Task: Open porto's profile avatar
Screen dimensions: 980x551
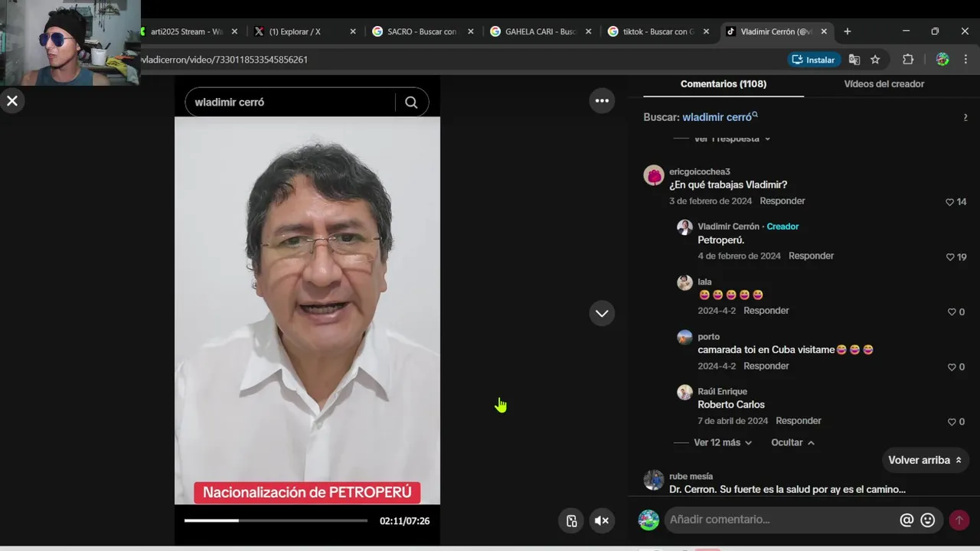Action: 684,337
